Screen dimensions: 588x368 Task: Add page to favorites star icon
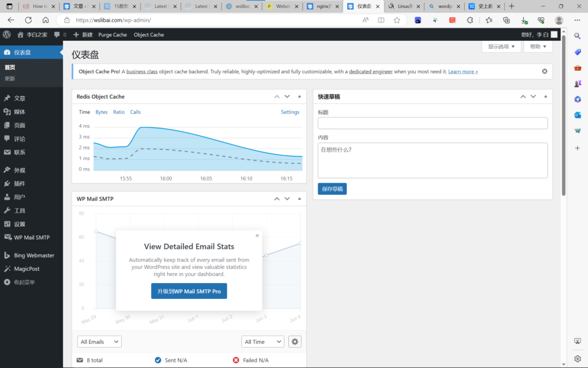tap(397, 20)
